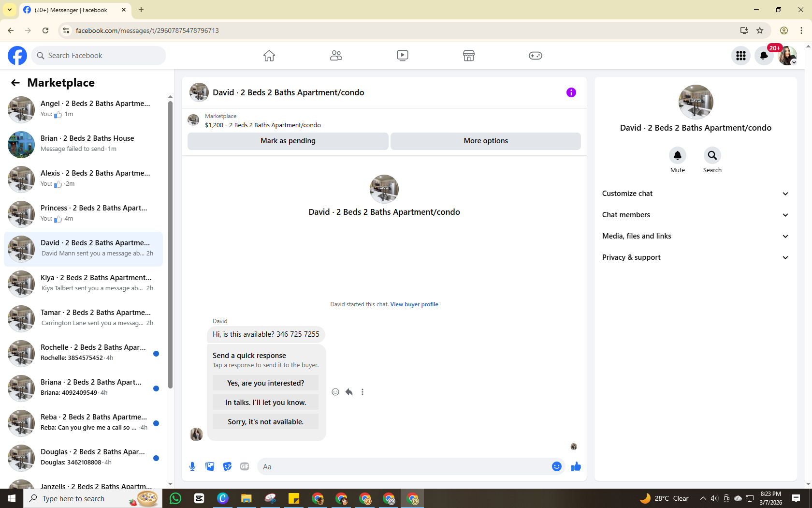
Task: Open WhatsApp from the taskbar
Action: 175,498
